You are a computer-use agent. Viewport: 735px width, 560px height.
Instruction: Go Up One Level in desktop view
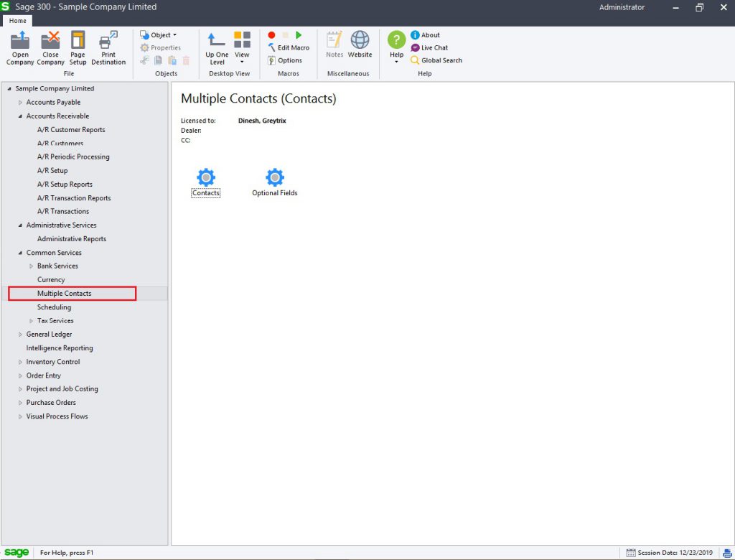coord(217,48)
